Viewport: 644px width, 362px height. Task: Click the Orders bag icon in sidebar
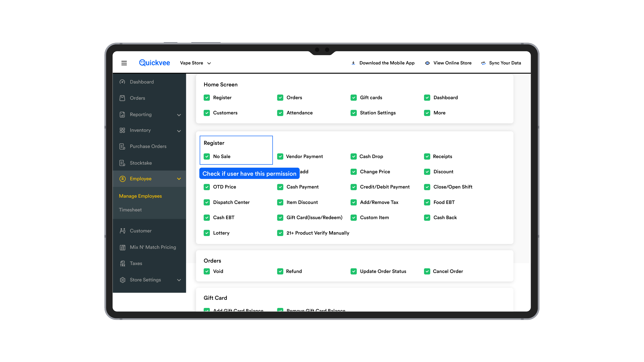[122, 98]
